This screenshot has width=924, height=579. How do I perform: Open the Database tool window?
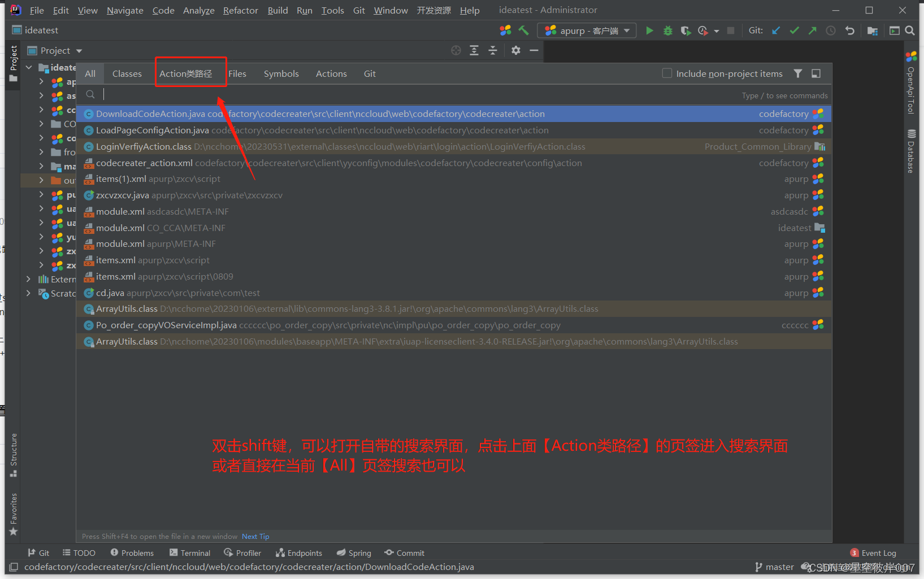coord(911,151)
